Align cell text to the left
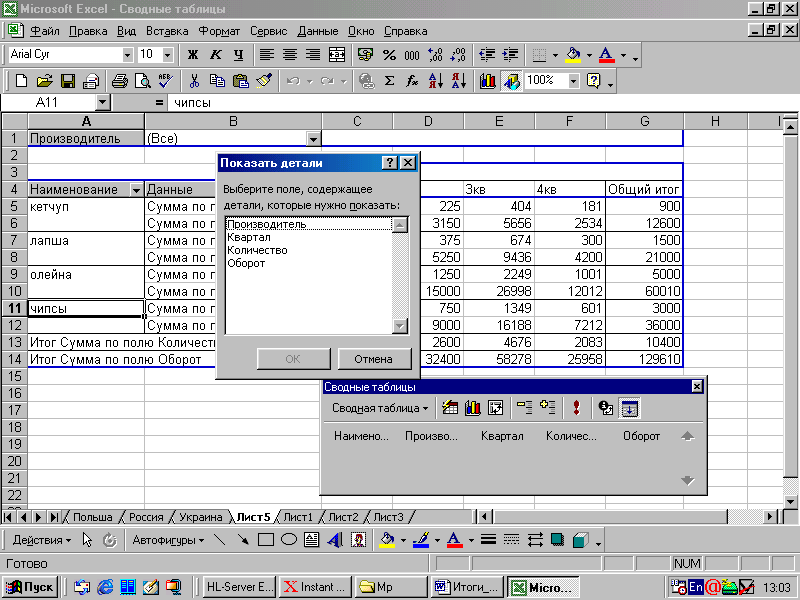The height and width of the screenshot is (600, 800). (x=266, y=55)
